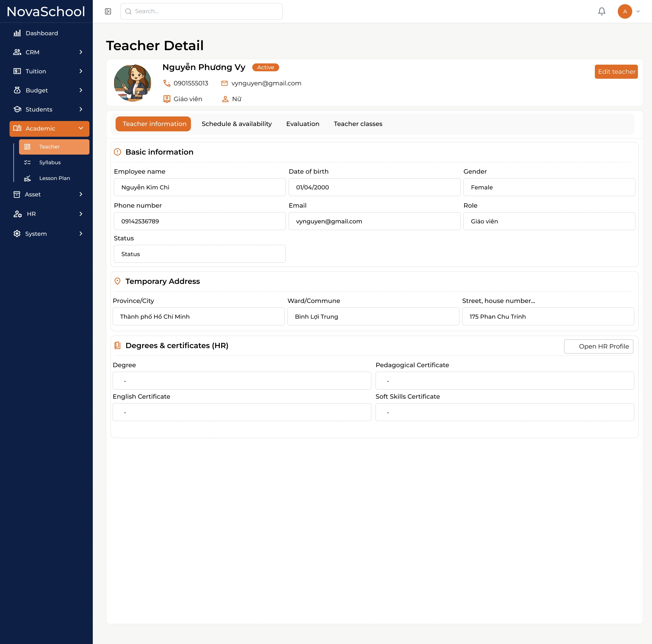The image size is (652, 644).
Task: Expand the Budget menu chevron
Action: click(81, 90)
